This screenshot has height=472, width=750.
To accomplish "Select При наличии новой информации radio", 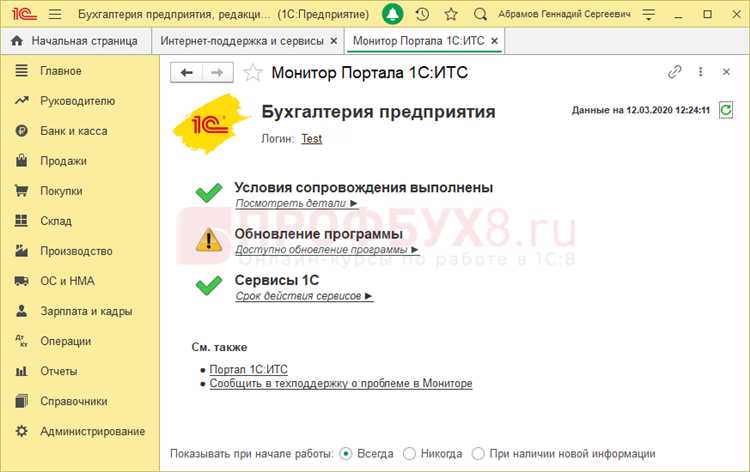I will click(478, 453).
